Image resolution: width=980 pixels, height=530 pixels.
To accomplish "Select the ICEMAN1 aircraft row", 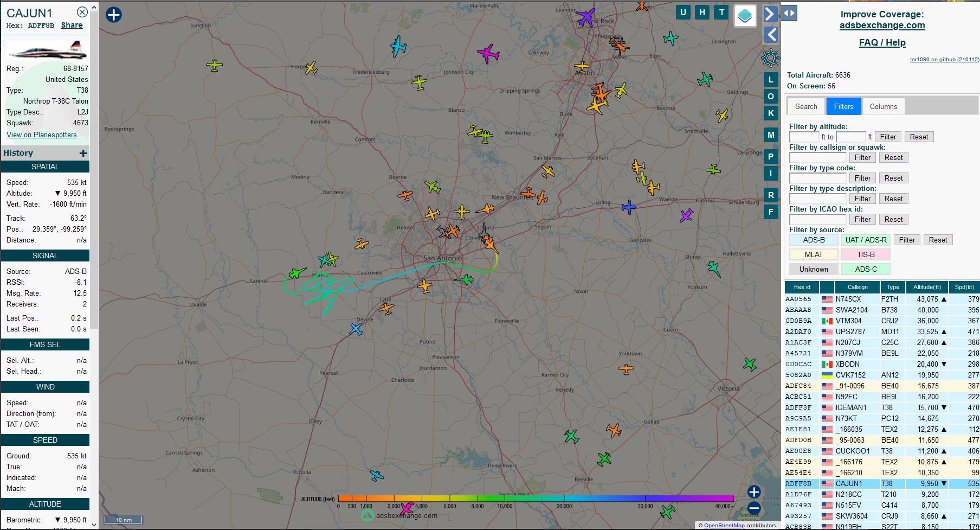I will point(882,407).
